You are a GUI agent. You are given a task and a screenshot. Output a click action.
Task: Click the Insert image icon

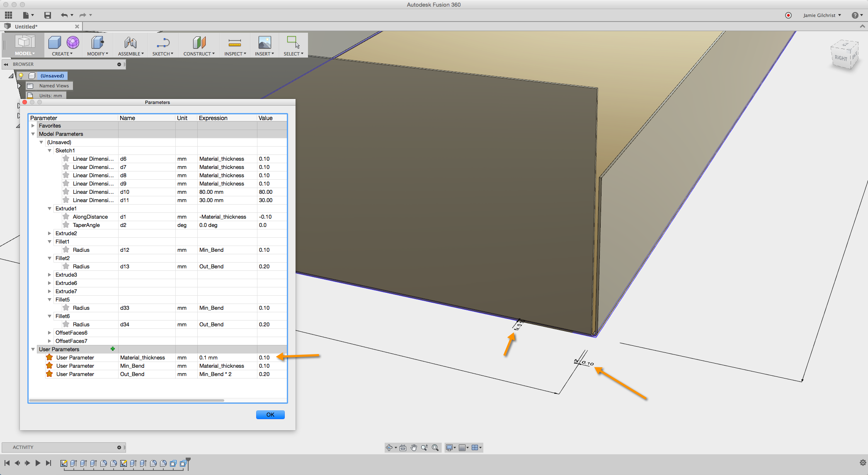pyautogui.click(x=264, y=42)
